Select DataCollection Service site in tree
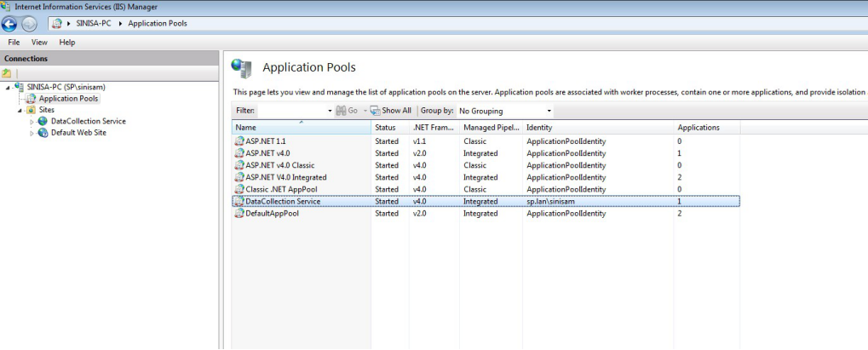The height and width of the screenshot is (350, 868). (88, 121)
